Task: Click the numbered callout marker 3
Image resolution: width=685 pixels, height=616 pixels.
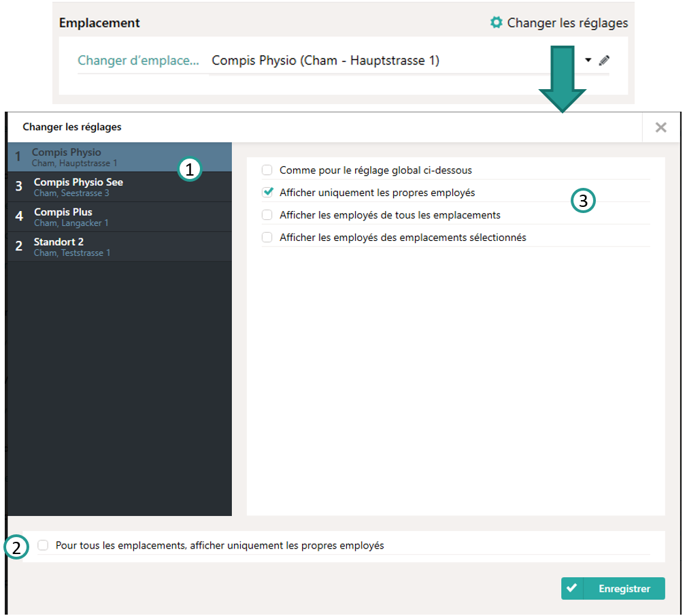Action: pyautogui.click(x=583, y=201)
